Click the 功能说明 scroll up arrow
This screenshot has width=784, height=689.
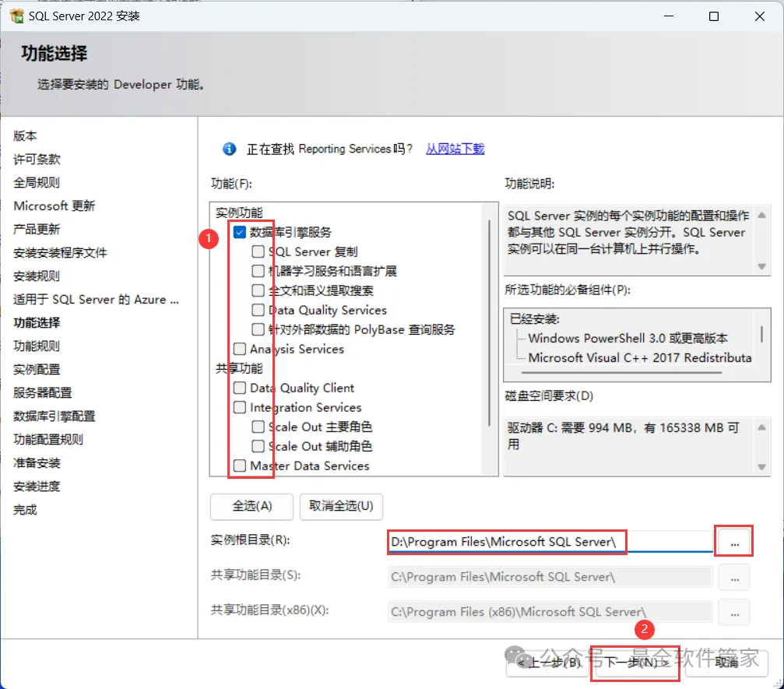click(x=762, y=215)
